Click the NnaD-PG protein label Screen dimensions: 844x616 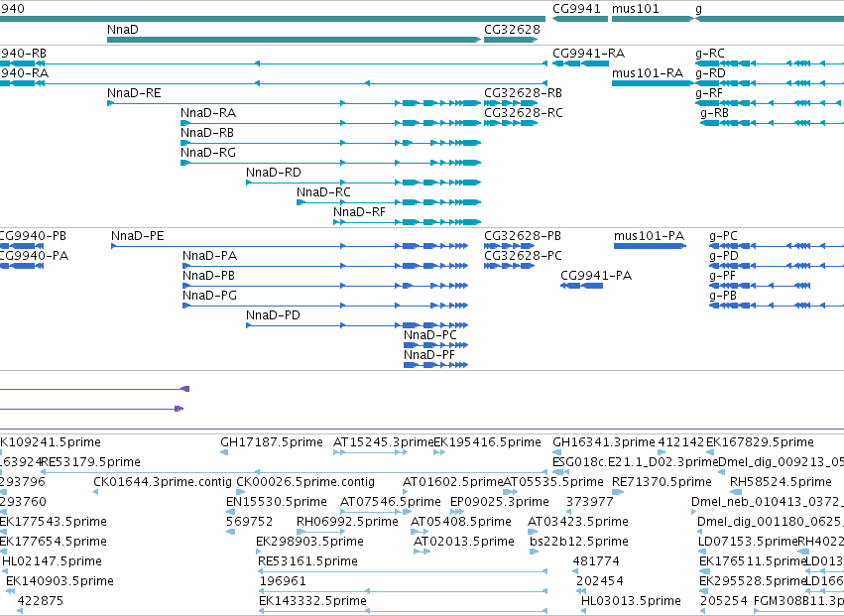pos(210,295)
